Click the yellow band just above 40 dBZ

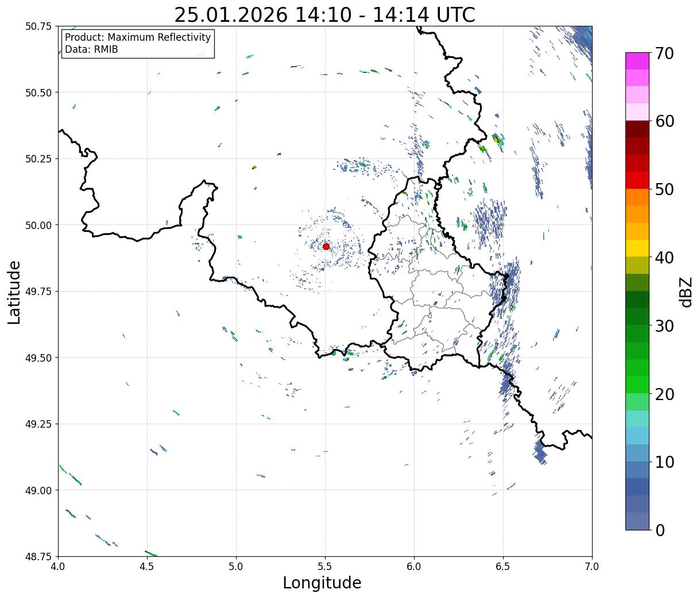click(637, 248)
